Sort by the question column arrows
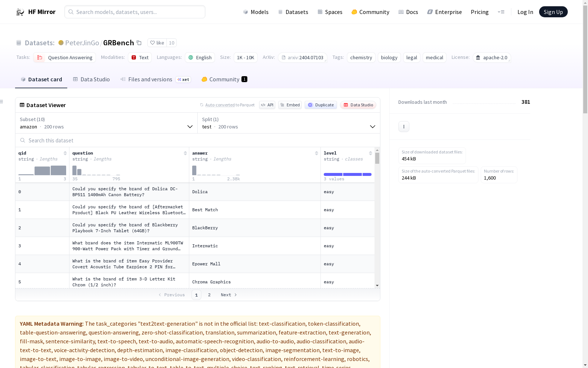This screenshot has height=368, width=588. [185, 153]
